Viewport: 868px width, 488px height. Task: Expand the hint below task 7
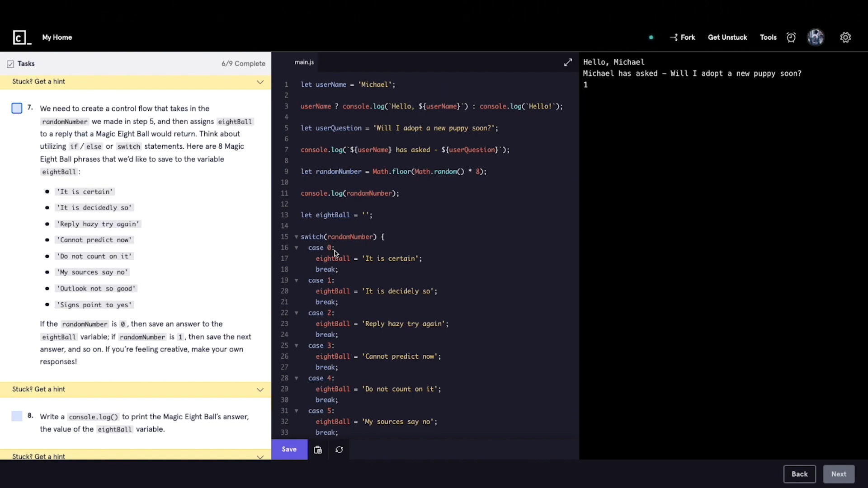pos(260,389)
